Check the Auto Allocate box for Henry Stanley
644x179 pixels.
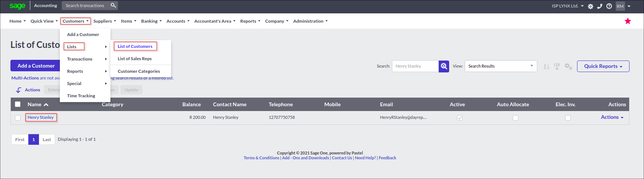point(515,118)
